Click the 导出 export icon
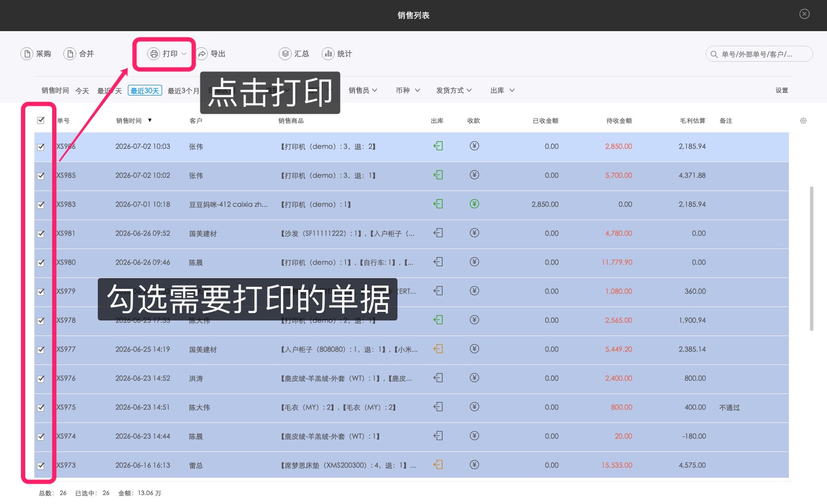The image size is (827, 504). click(x=202, y=54)
